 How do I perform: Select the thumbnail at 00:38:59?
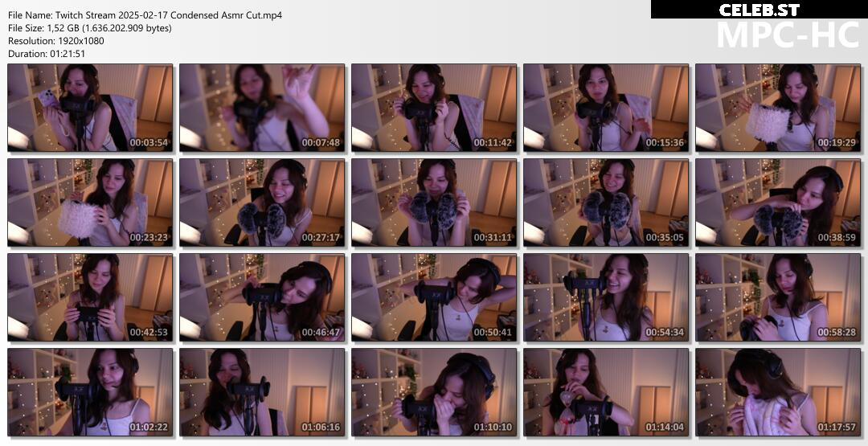[x=778, y=203]
